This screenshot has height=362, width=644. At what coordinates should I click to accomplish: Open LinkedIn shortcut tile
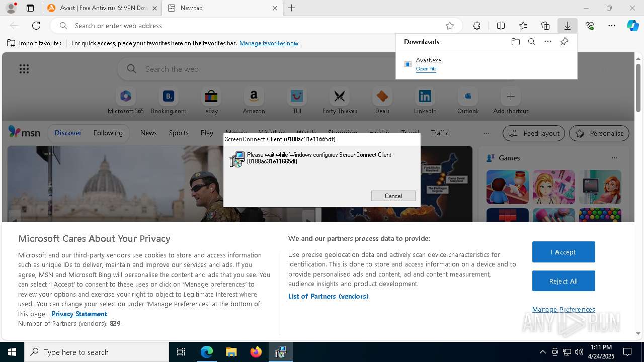[x=425, y=101]
